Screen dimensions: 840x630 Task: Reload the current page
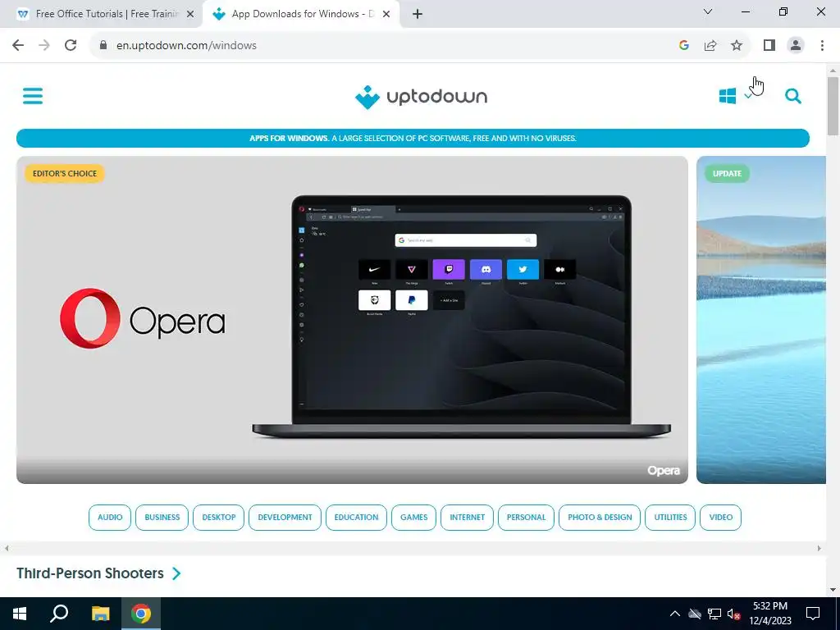(x=71, y=45)
